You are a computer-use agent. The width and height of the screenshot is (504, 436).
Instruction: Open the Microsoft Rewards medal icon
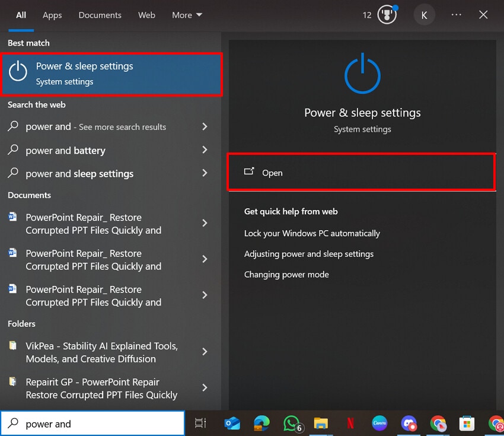387,14
